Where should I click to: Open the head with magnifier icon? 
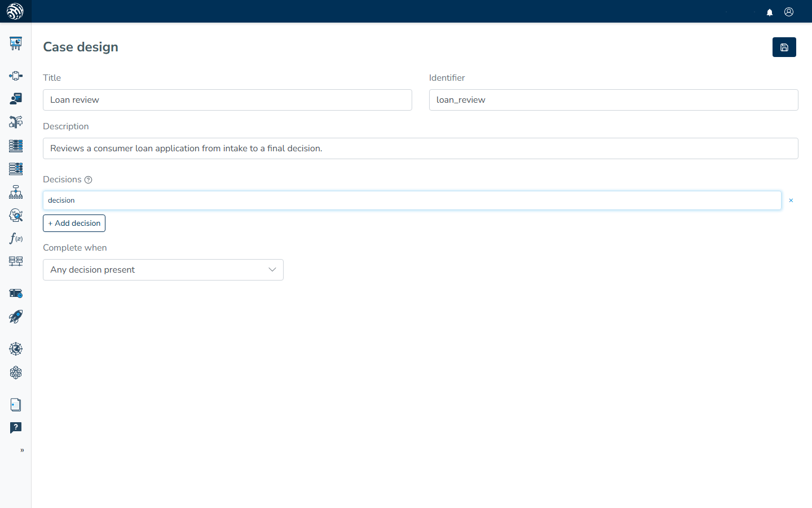click(x=16, y=215)
